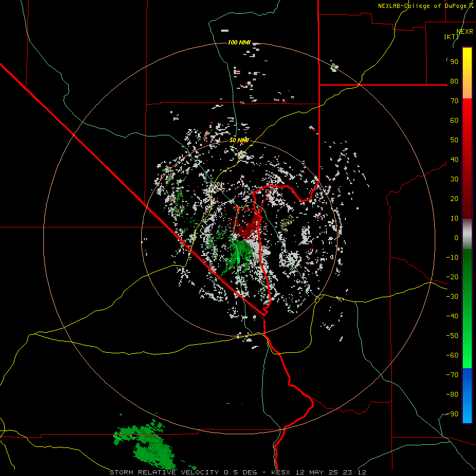This screenshot has width=476, height=476.
Task: Click the gray zero-velocity segment of color bar
Action: coord(467,234)
